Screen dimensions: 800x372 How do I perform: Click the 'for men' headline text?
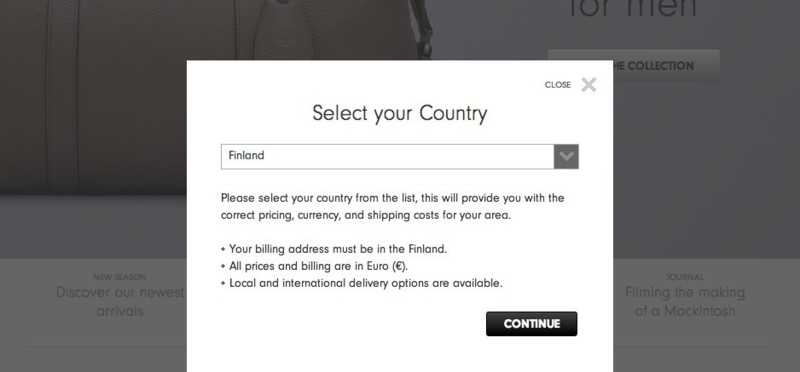tap(633, 9)
